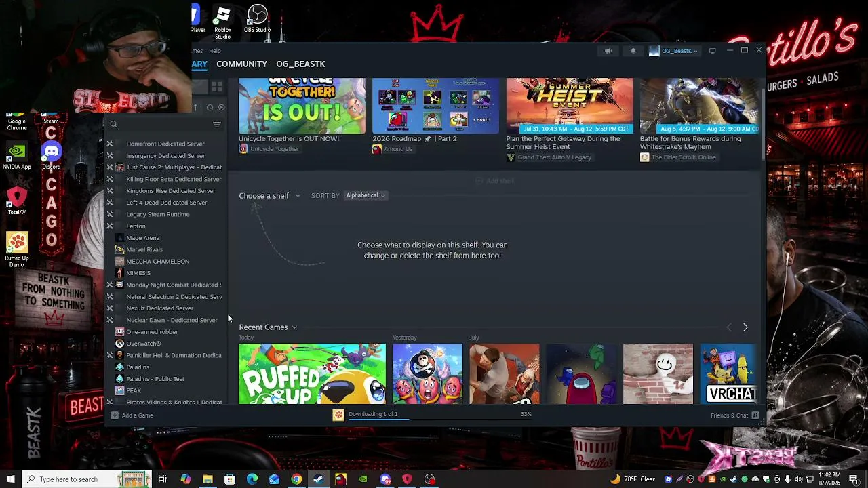Viewport: 868px width, 488px height.
Task: Show next Recent Games with right arrow
Action: pyautogui.click(x=745, y=327)
